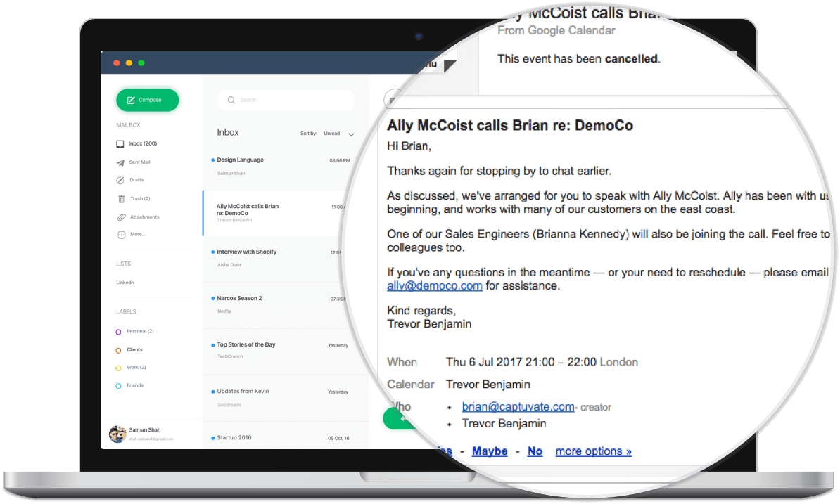Select the blue Friends label circle
This screenshot has width=840, height=504.
(x=118, y=387)
